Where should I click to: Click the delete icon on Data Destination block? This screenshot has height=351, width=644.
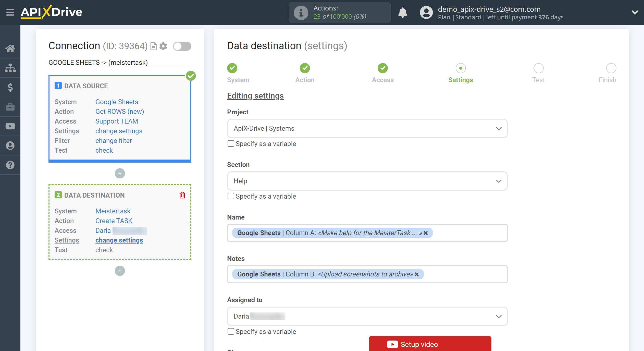[x=182, y=195]
